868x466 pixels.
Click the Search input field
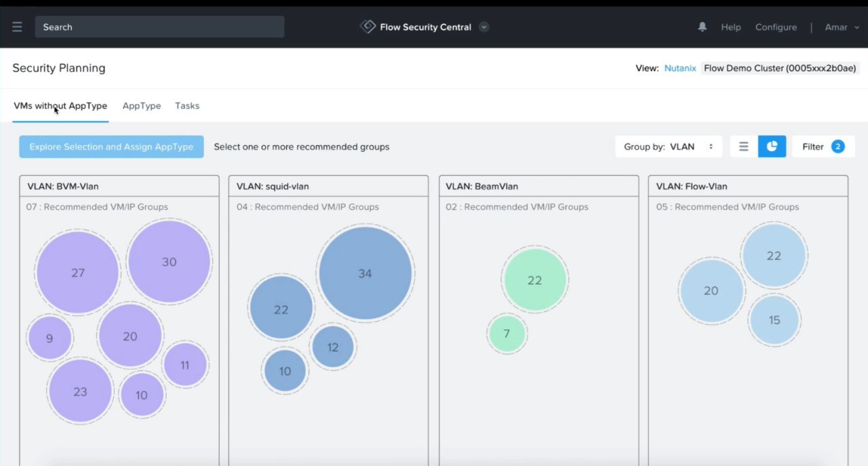tap(159, 27)
